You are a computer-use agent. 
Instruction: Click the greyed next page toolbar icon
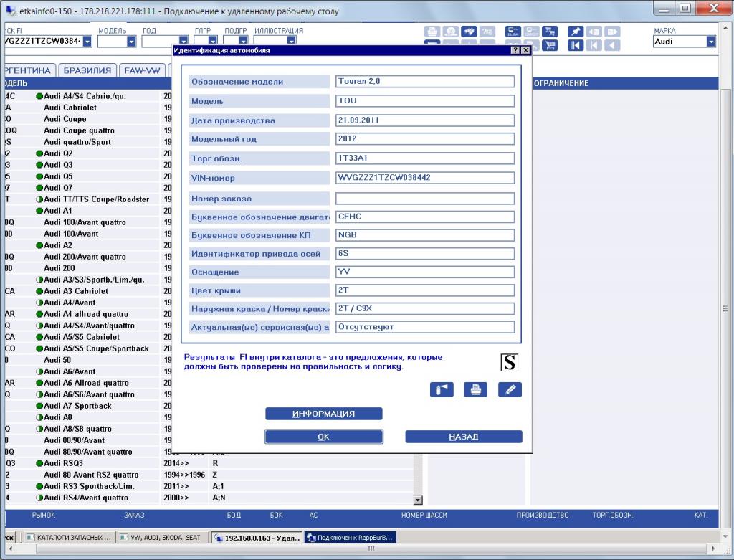pos(612,32)
